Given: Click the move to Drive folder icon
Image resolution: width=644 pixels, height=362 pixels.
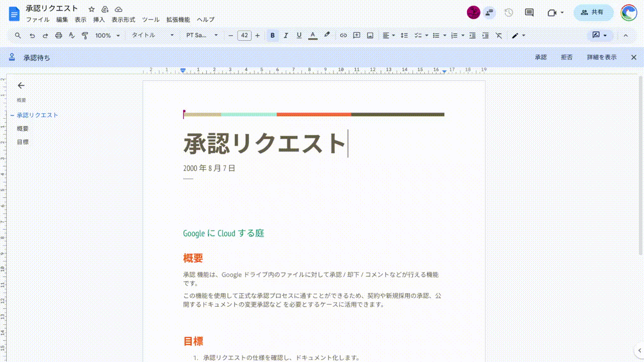Looking at the screenshot, I should (105, 9).
